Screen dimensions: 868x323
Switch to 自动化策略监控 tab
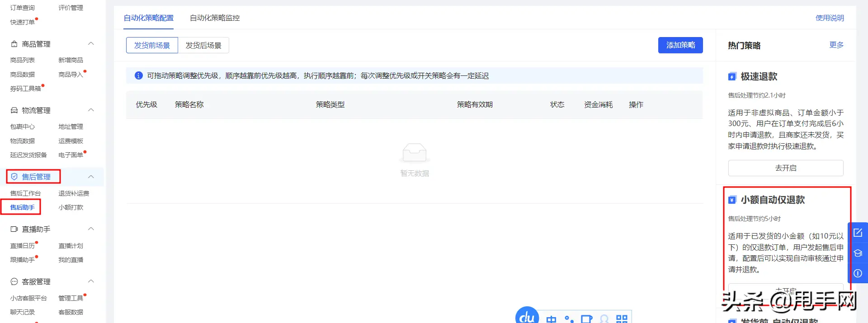coord(215,18)
